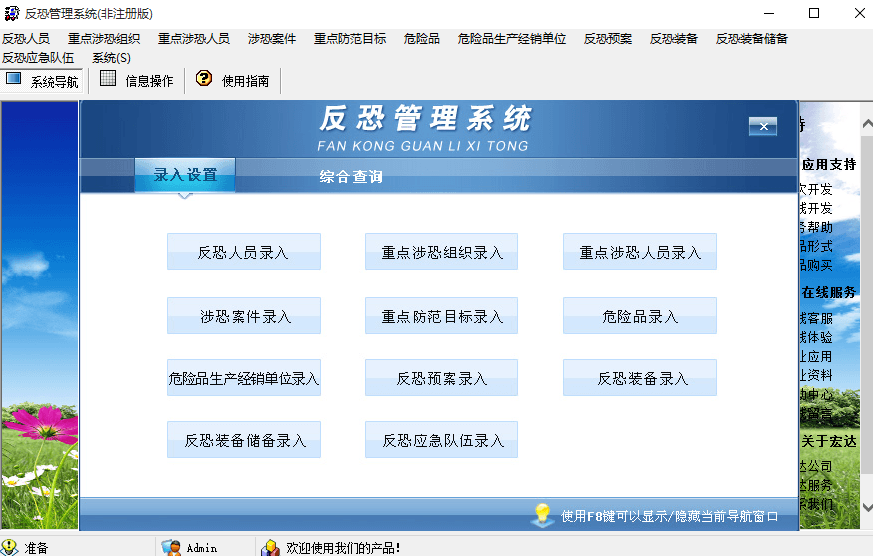The height and width of the screenshot is (556, 873).
Task: Open the 危险品 menu
Action: (x=421, y=39)
